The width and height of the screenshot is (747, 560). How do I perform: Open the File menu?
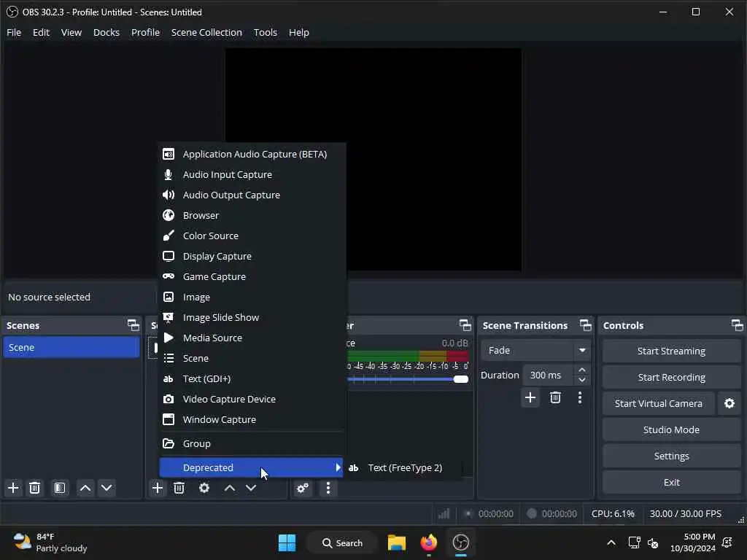pyautogui.click(x=14, y=32)
